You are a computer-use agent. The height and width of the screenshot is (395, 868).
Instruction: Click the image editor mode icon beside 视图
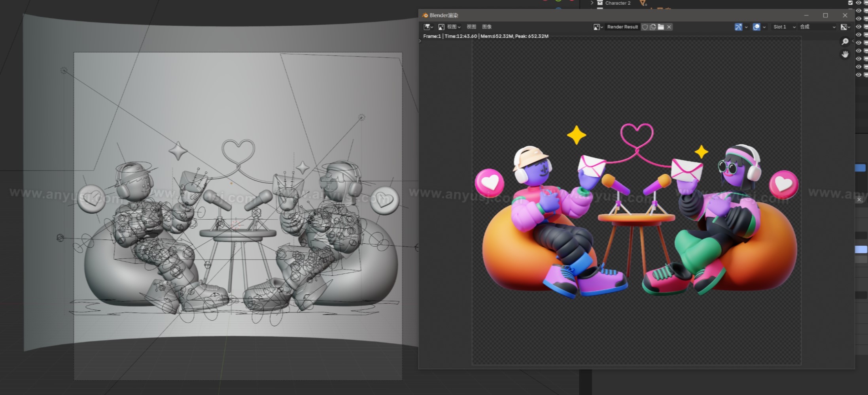(441, 27)
